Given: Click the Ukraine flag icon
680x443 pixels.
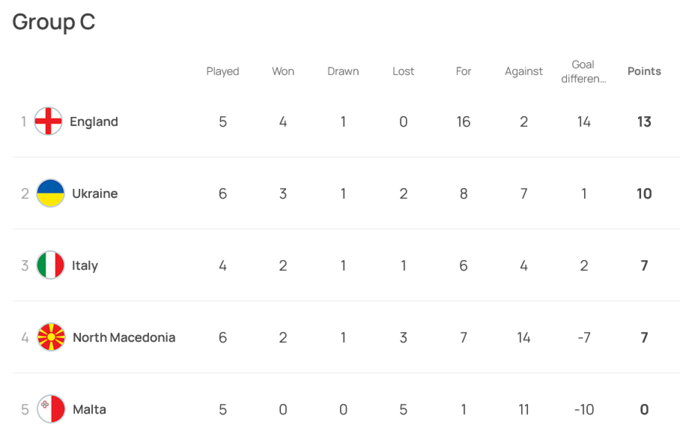Looking at the screenshot, I should 51,194.
